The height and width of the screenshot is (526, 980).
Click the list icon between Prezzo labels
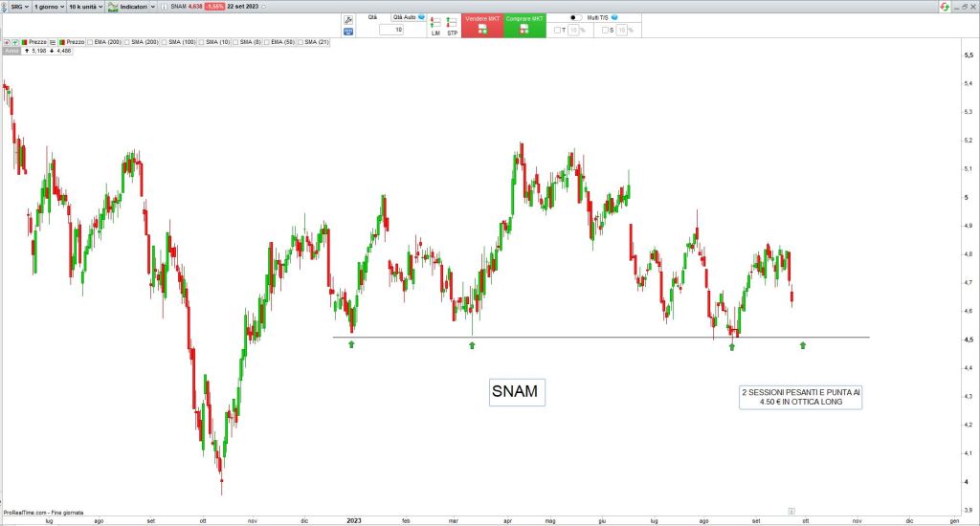coord(54,42)
